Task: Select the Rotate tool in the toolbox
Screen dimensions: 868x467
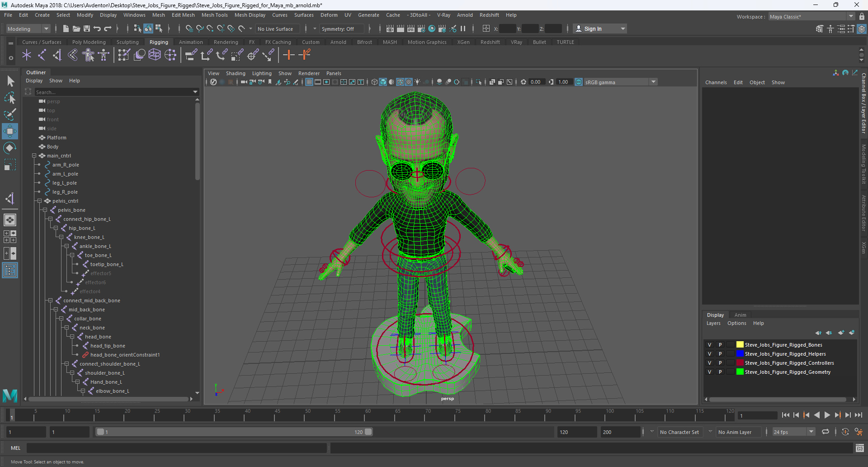Action: tap(10, 148)
